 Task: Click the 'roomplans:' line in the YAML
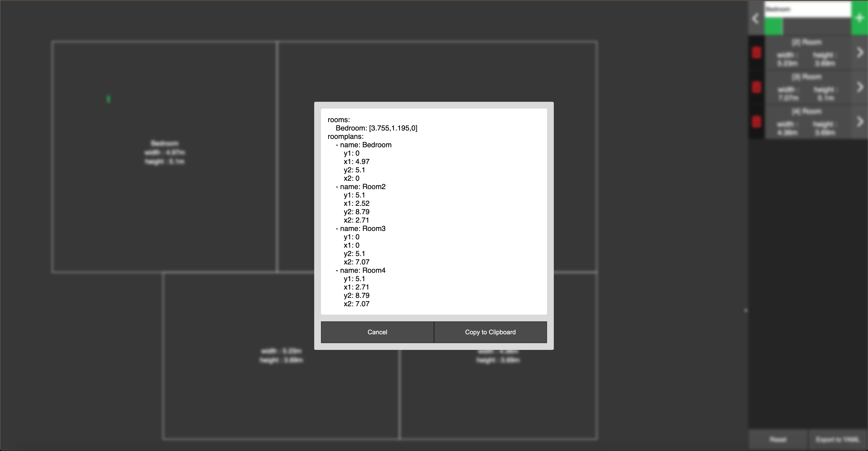[345, 137]
